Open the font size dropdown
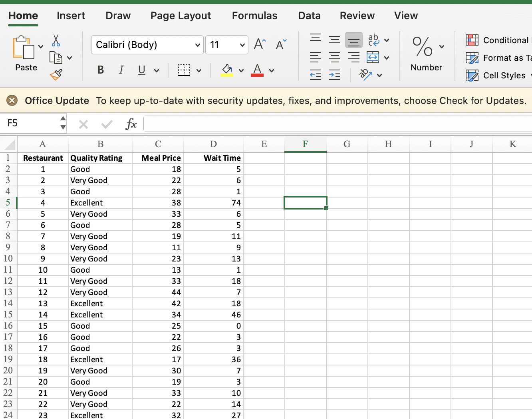Viewport: 532px width, 419px height. [242, 45]
